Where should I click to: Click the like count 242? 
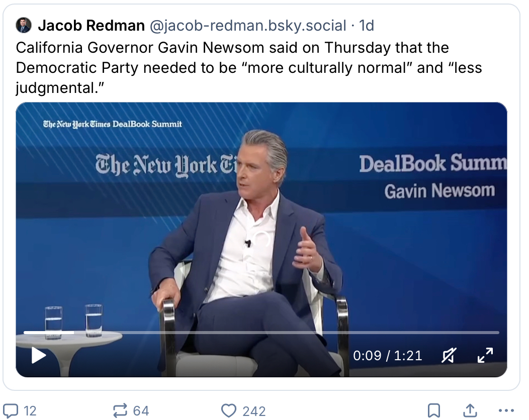click(254, 411)
